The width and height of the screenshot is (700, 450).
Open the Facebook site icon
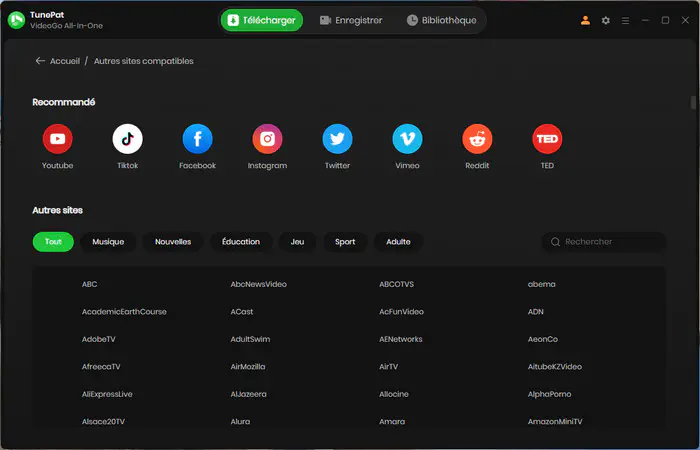pos(197,139)
